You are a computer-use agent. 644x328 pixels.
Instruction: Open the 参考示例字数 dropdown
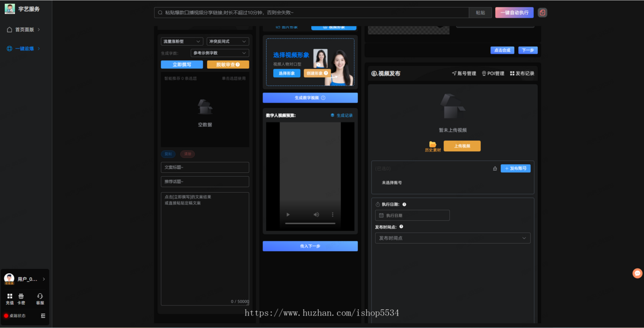click(219, 53)
